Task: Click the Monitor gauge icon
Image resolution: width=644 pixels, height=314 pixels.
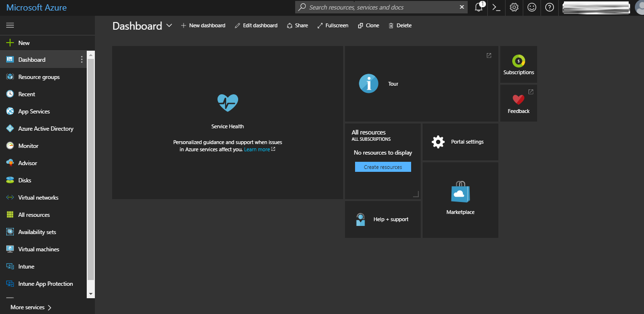Action: (x=10, y=146)
